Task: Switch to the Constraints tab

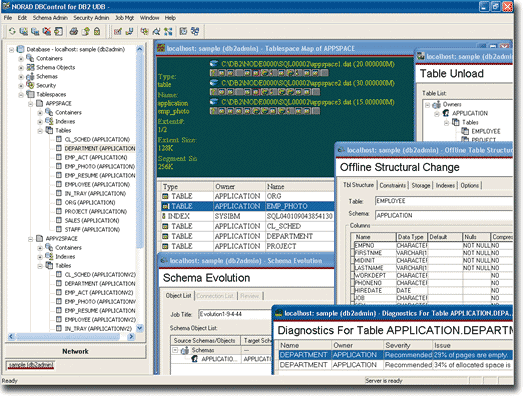Action: point(393,185)
